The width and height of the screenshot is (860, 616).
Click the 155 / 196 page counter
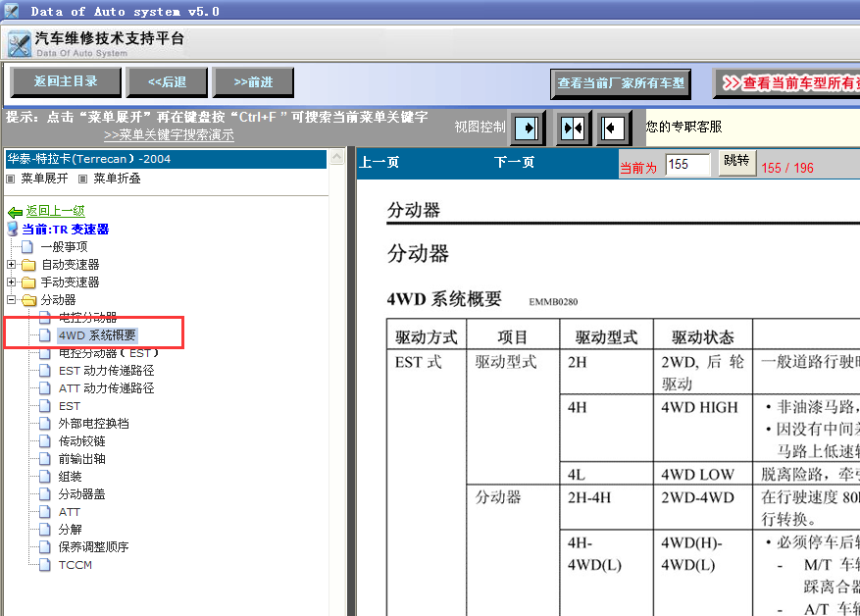[x=787, y=168]
